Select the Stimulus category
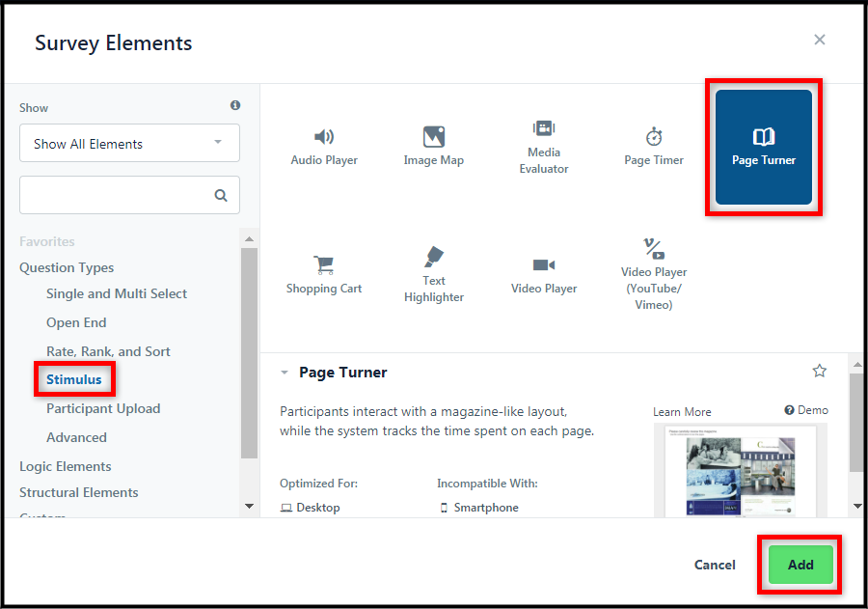 tap(74, 379)
